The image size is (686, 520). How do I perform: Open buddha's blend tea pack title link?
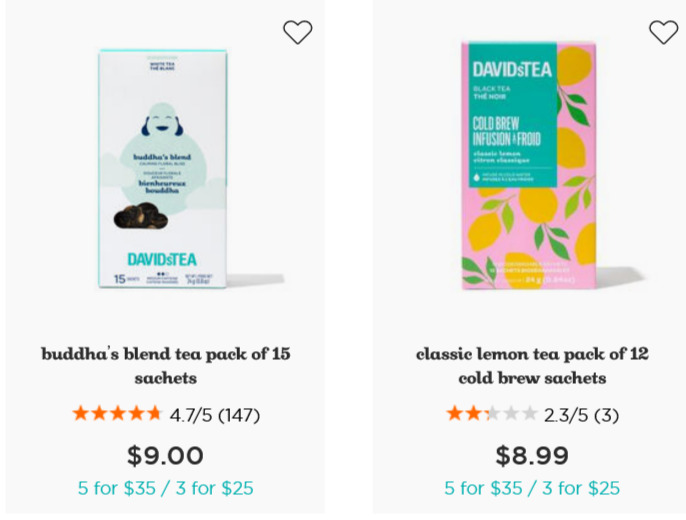pyautogui.click(x=166, y=366)
